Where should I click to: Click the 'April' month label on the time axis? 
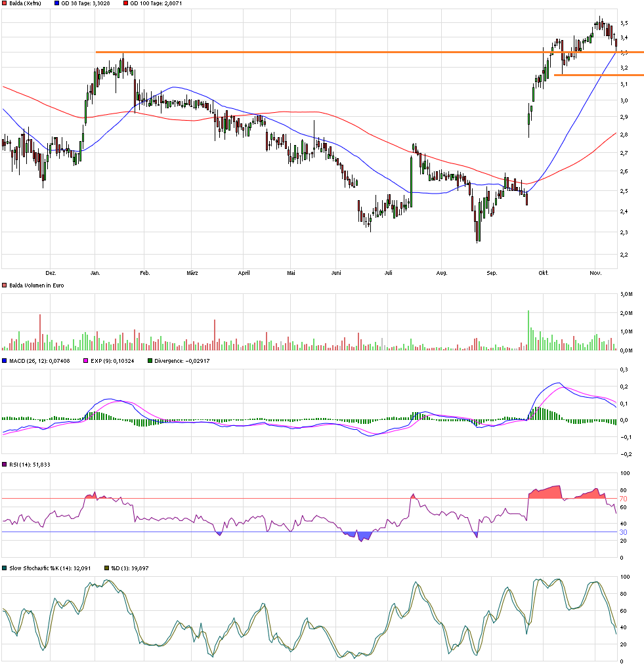[244, 273]
